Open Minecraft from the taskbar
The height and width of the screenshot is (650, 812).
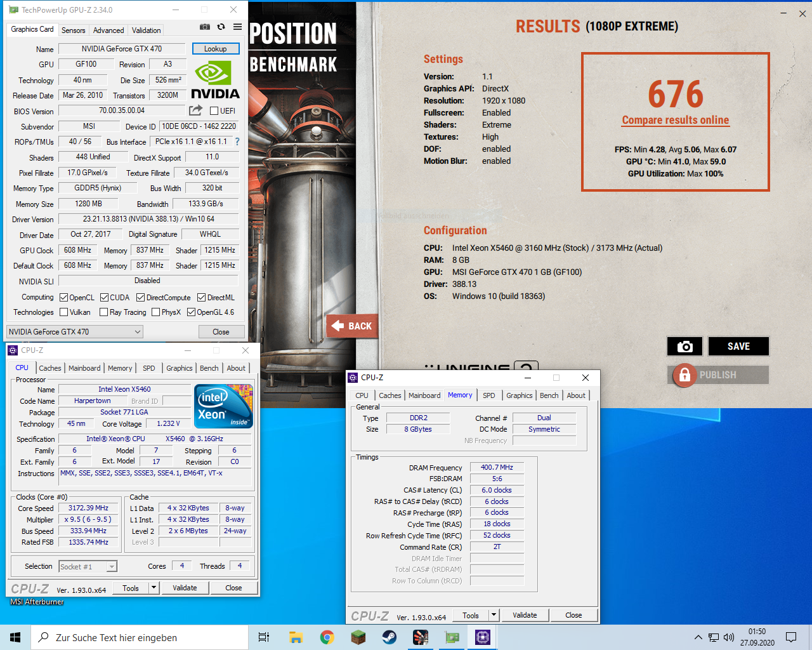pyautogui.click(x=358, y=637)
